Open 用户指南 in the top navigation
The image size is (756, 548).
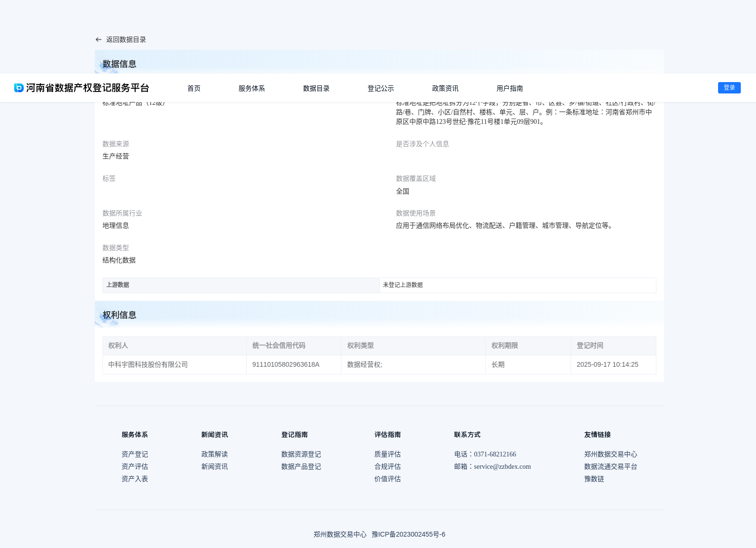pyautogui.click(x=510, y=88)
